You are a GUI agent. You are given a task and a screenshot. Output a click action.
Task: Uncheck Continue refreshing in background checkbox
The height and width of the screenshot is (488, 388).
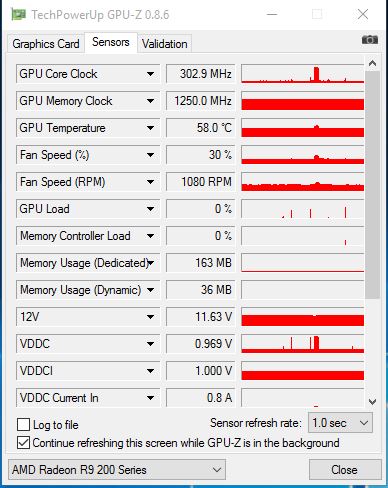pyautogui.click(x=23, y=443)
